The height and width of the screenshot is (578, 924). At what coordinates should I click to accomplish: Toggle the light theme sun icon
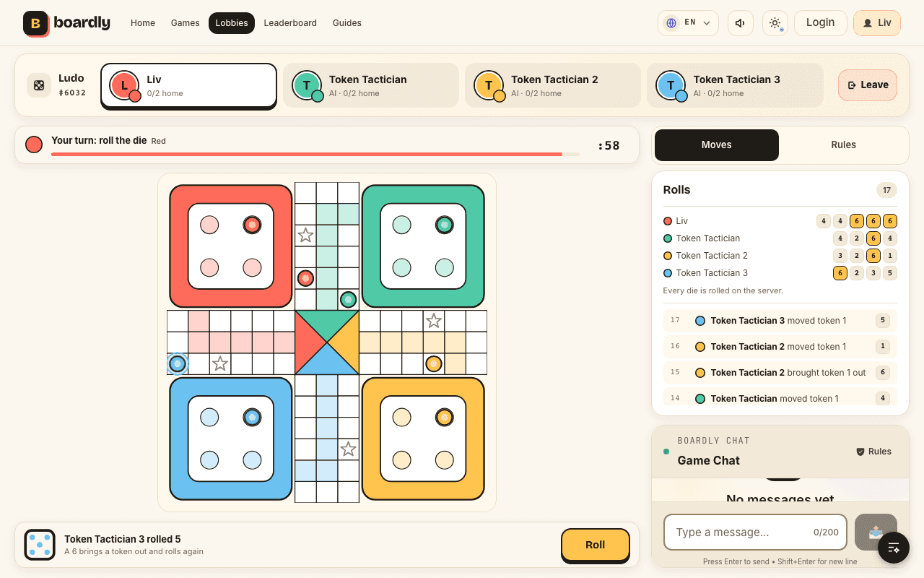coord(775,23)
